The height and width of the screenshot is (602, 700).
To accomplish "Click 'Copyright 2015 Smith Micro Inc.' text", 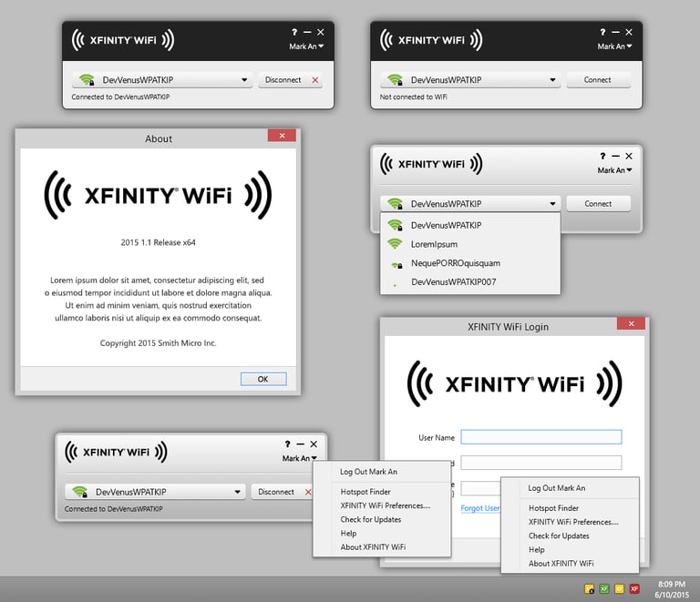I will coord(158,343).
